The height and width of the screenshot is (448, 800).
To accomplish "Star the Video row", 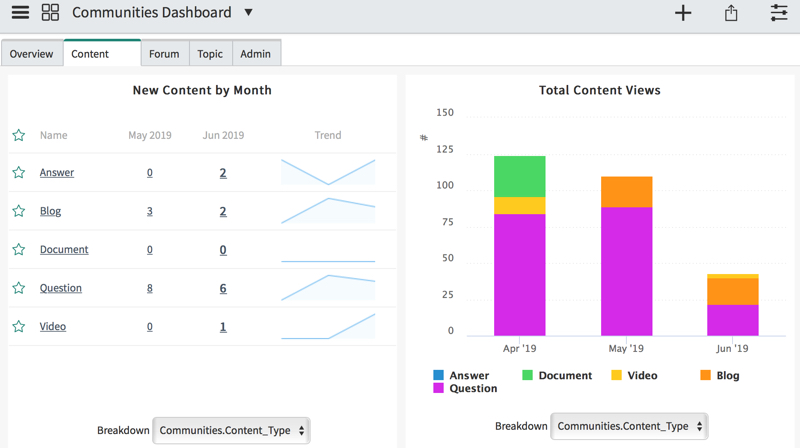I will click(x=19, y=326).
